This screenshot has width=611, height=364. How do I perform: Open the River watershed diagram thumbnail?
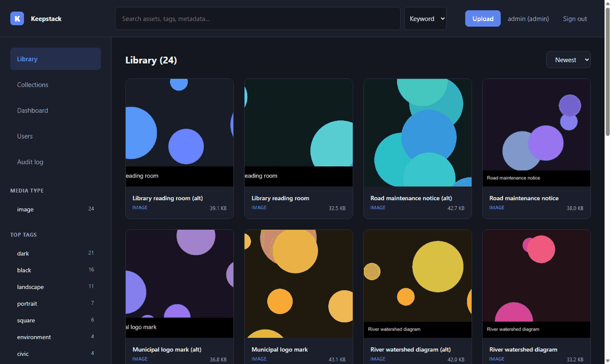537,284
